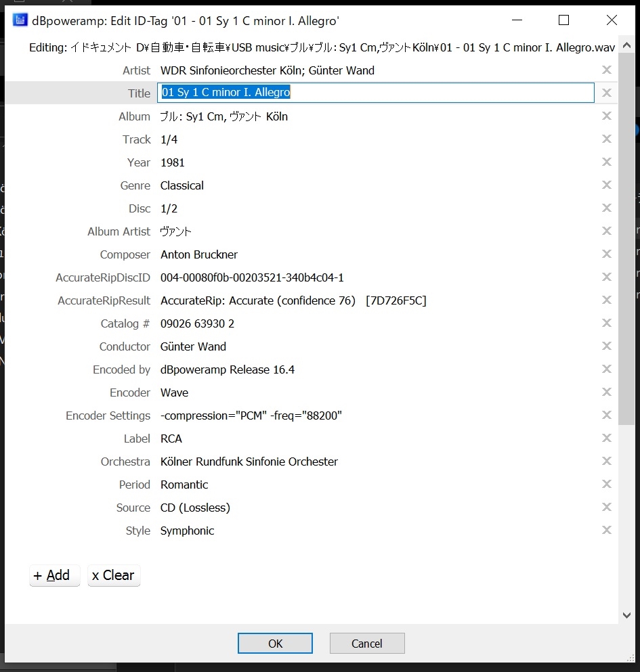Delete the Catalog # tag X
640x672 pixels.
pyautogui.click(x=606, y=323)
